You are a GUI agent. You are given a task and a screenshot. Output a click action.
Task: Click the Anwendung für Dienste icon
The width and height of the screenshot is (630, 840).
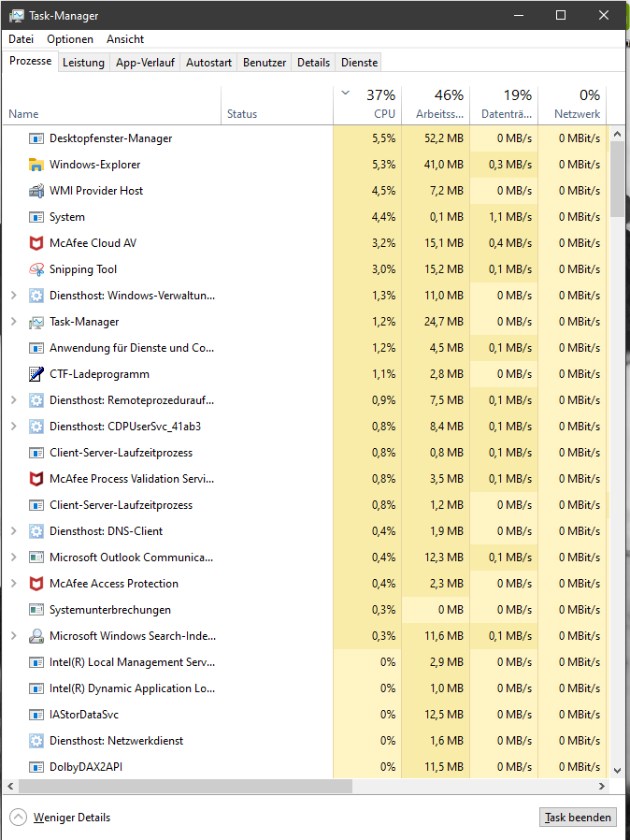pos(36,348)
